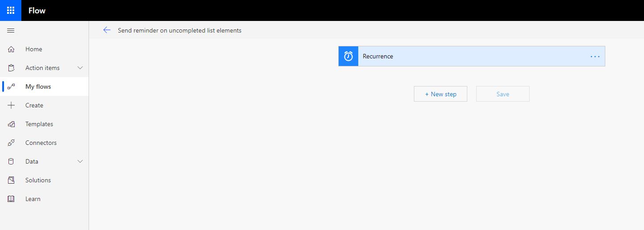The width and height of the screenshot is (644, 230).
Task: Click the Create plus icon
Action: coord(11,106)
